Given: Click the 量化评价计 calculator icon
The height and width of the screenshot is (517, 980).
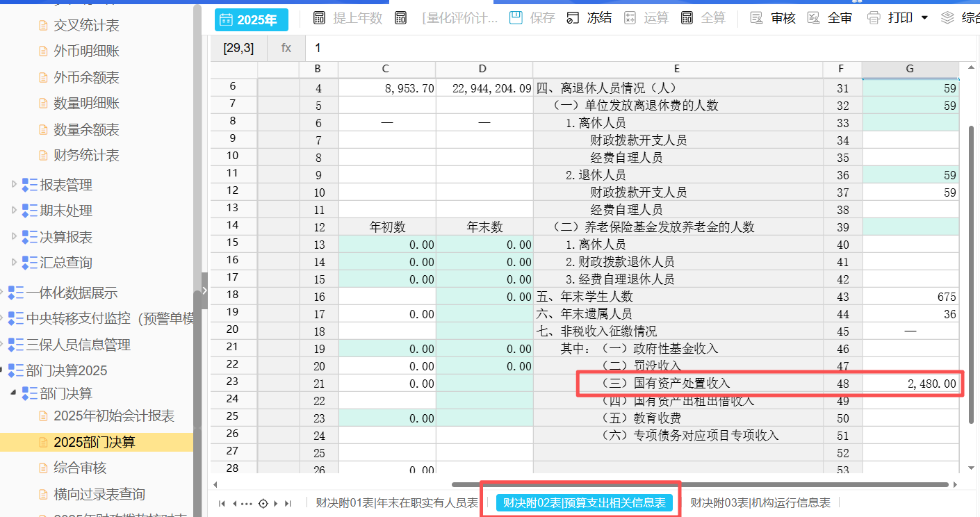Looking at the screenshot, I should click(x=400, y=18).
